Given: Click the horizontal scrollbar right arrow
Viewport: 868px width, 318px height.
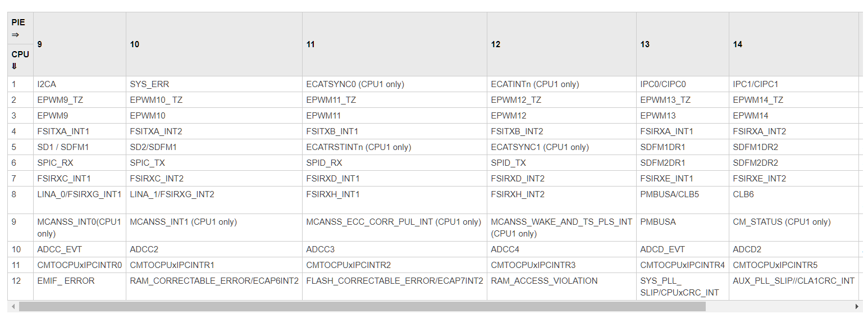Looking at the screenshot, I should [x=857, y=306].
